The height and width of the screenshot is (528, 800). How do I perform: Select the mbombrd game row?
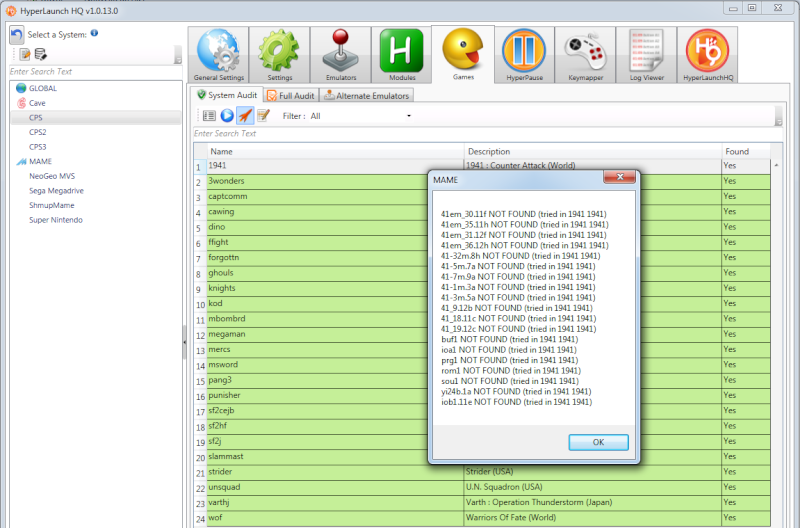click(x=482, y=319)
